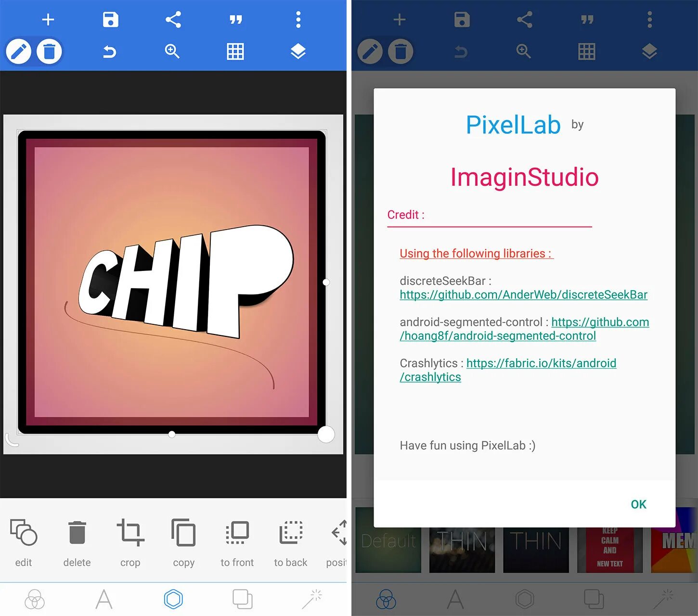Image resolution: width=698 pixels, height=616 pixels.
Task: Tap the quotes icon in right screen
Action: tap(587, 20)
